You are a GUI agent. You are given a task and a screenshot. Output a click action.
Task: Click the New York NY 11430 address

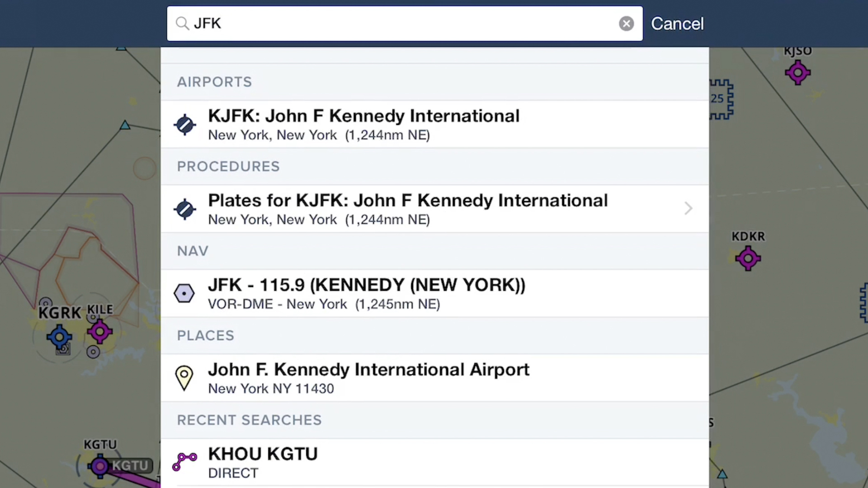[271, 389]
